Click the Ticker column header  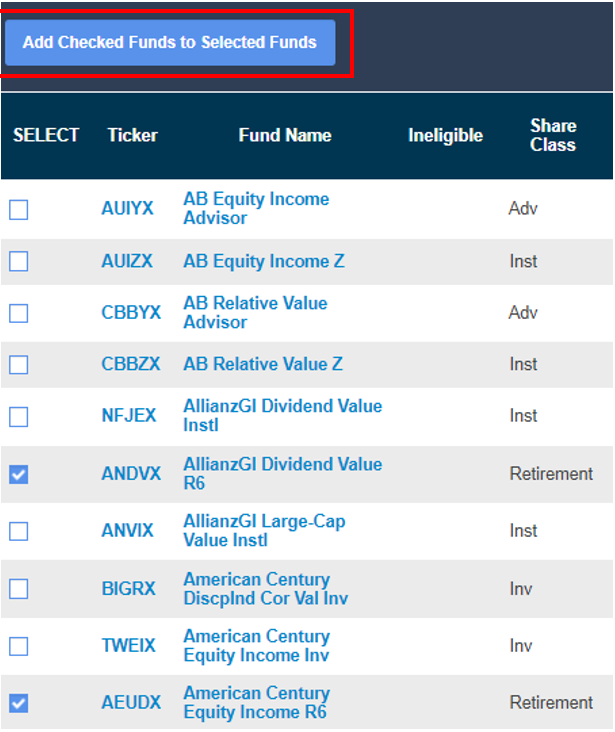133,135
